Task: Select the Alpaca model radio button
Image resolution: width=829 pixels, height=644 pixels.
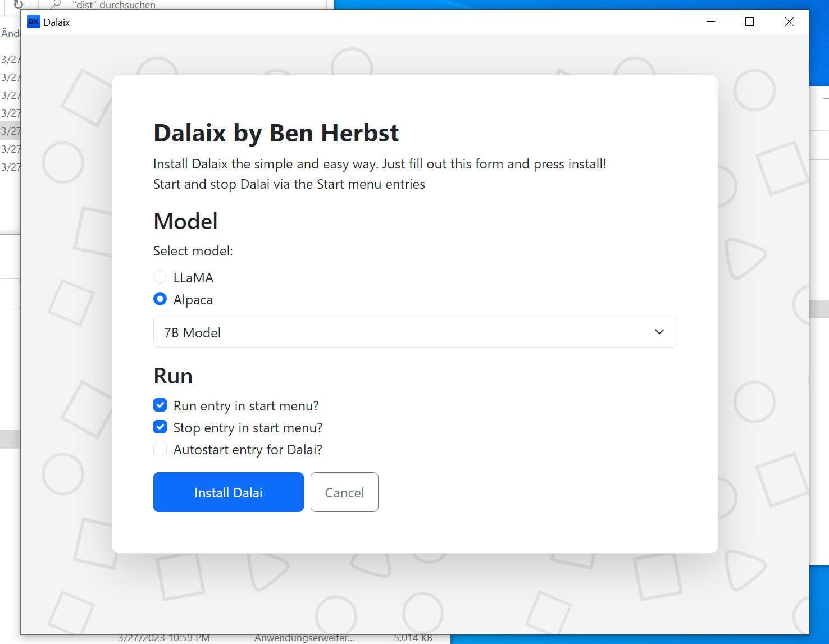Action: [x=160, y=299]
